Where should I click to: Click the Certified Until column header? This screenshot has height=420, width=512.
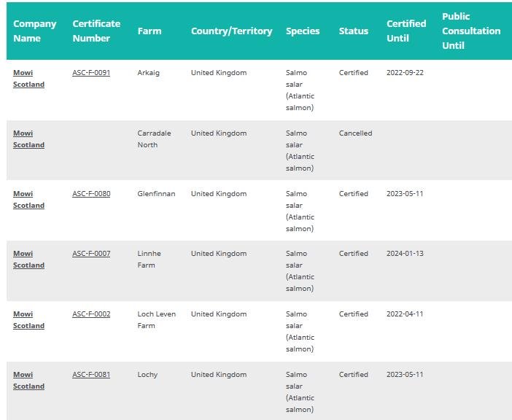(406, 31)
